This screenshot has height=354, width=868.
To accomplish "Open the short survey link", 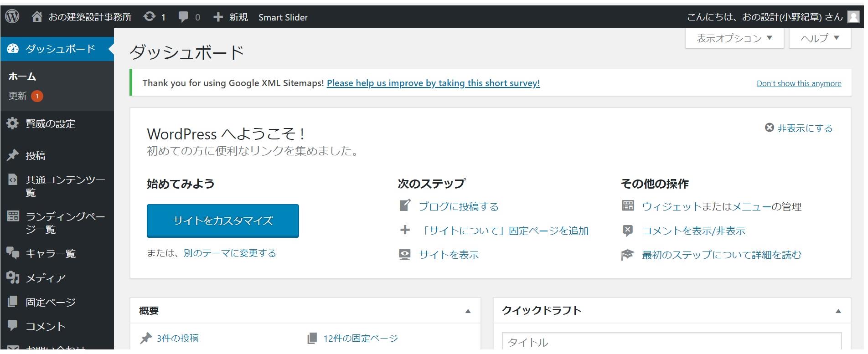I will click(x=433, y=83).
